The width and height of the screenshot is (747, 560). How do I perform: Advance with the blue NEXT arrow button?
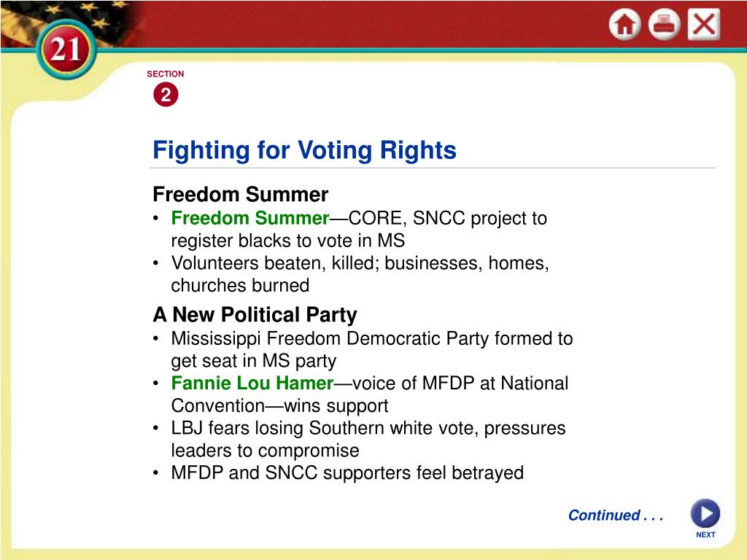pos(705,513)
